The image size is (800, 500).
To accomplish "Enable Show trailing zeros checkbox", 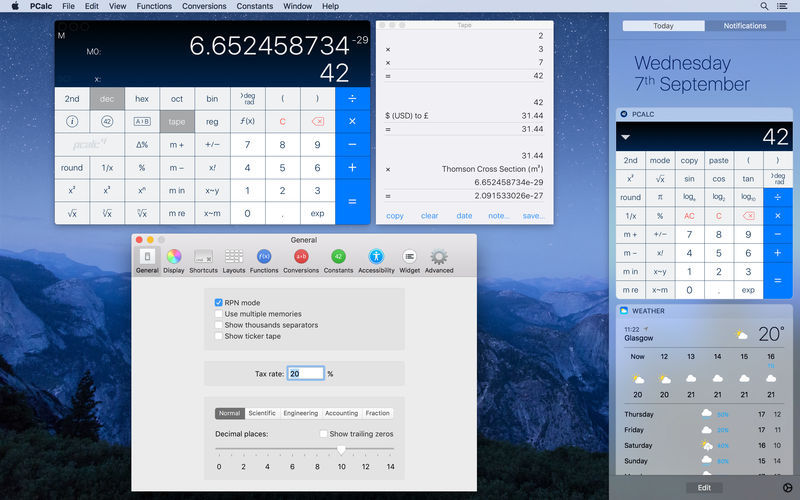I will (x=323, y=433).
